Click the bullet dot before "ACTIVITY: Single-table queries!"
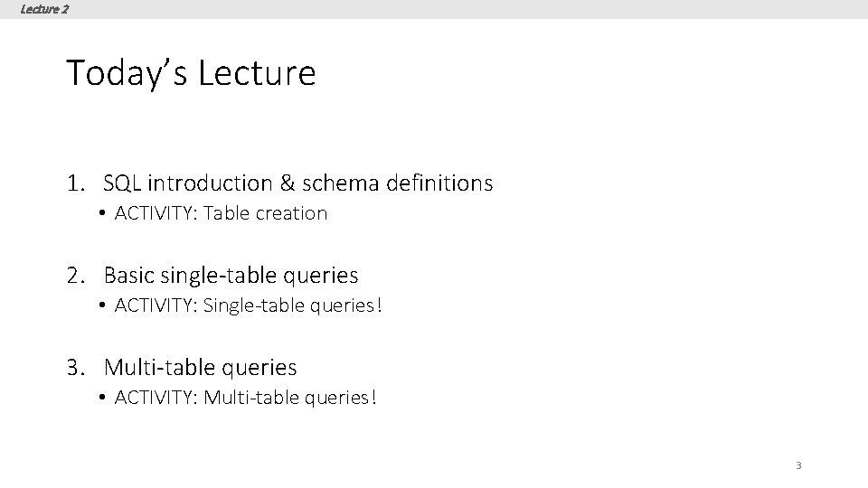Screen dimensions: 868x488 tap(105, 306)
